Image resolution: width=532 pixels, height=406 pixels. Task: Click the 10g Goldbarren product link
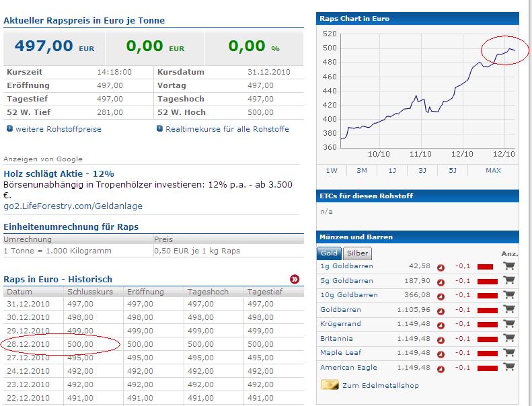[x=349, y=295]
